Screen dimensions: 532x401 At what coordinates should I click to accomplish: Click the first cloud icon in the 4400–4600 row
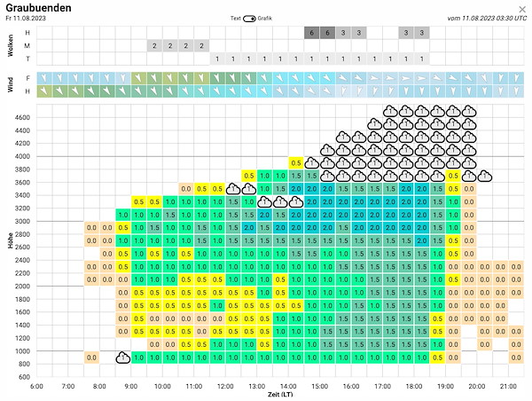[x=374, y=124]
